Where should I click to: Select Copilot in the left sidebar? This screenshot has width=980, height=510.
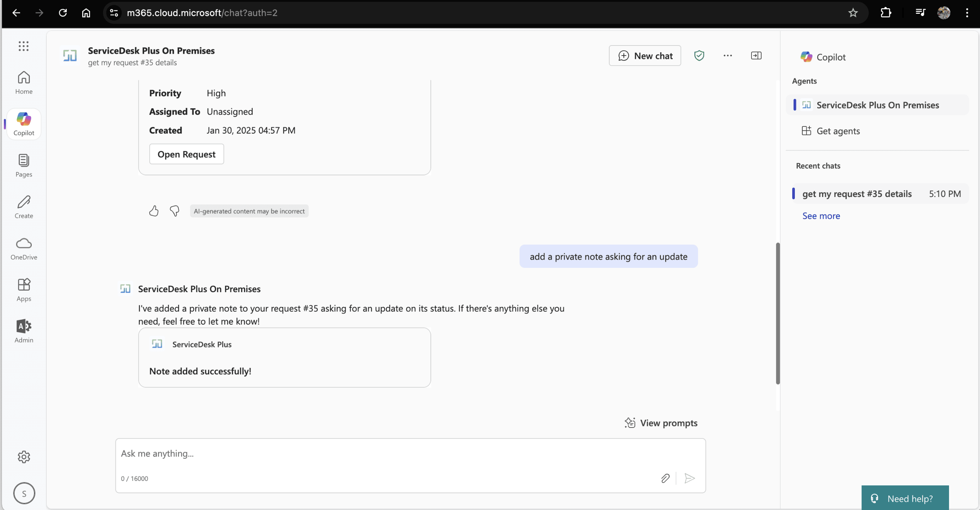click(24, 124)
